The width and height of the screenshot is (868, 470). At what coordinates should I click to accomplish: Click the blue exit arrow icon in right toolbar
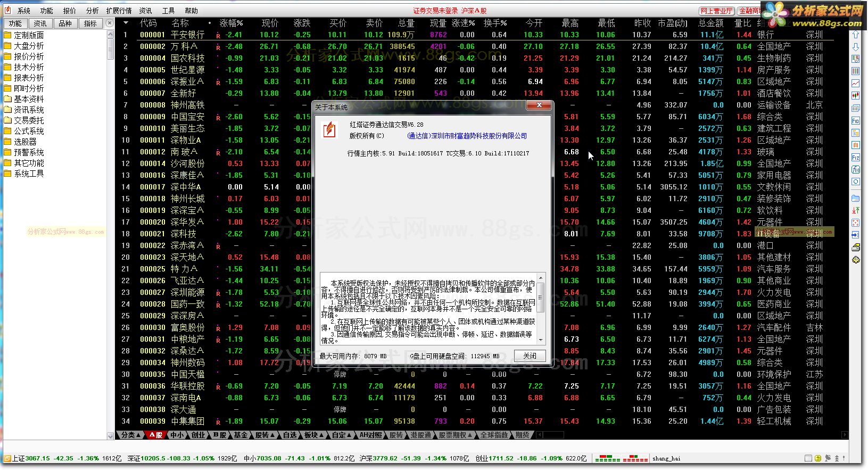pos(856,235)
